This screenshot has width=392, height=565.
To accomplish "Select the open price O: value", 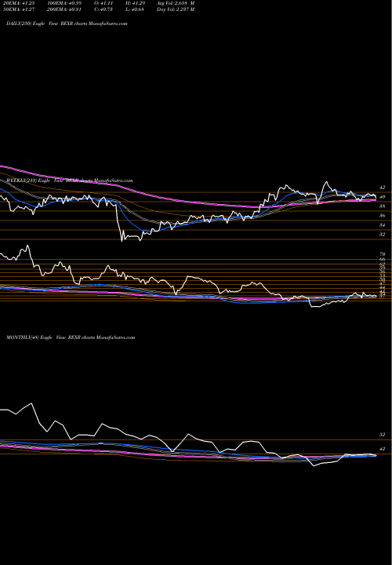I will (107, 3).
